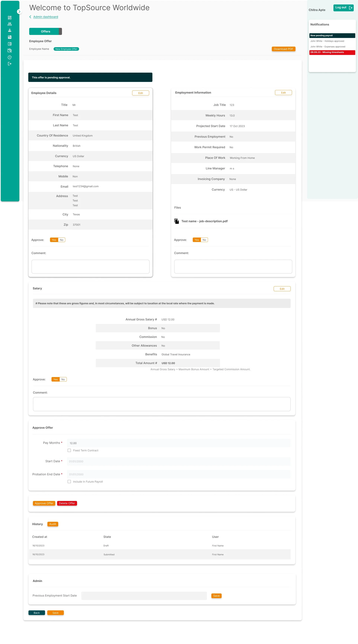
Task: Open the dashboard grid icon in sidebar
Action: pos(10,17)
